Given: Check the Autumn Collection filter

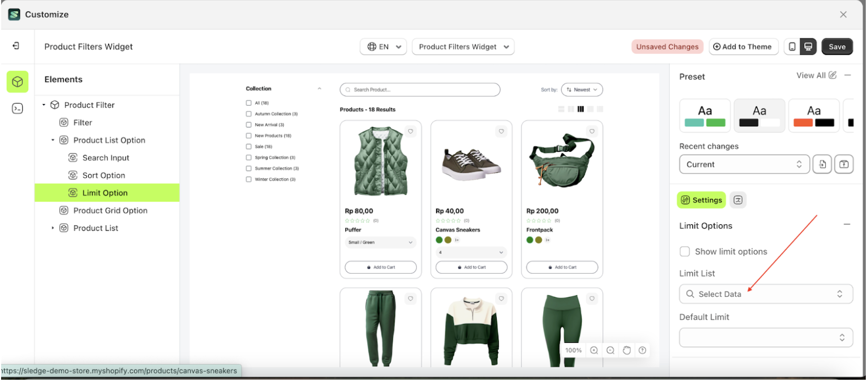Looking at the screenshot, I should tap(249, 114).
